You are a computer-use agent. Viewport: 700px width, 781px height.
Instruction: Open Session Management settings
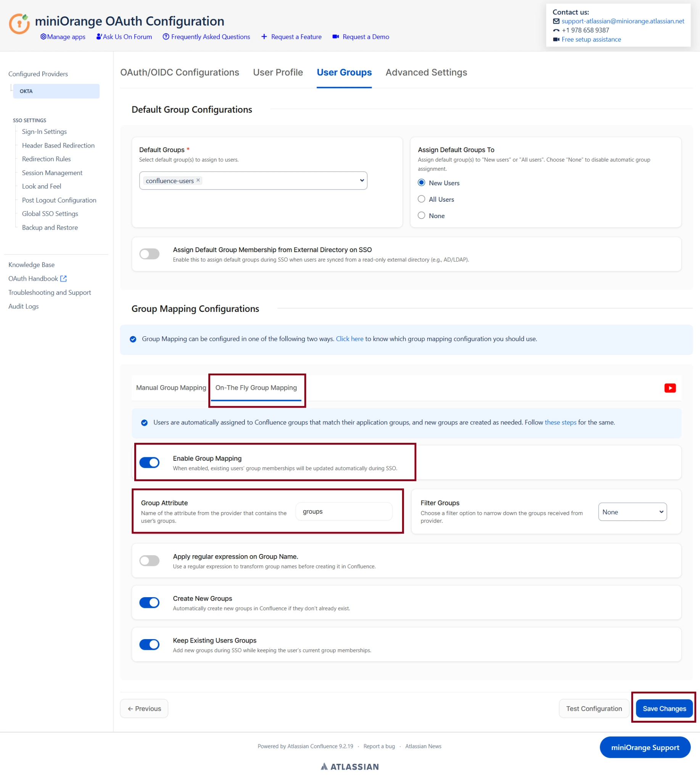pyautogui.click(x=52, y=173)
